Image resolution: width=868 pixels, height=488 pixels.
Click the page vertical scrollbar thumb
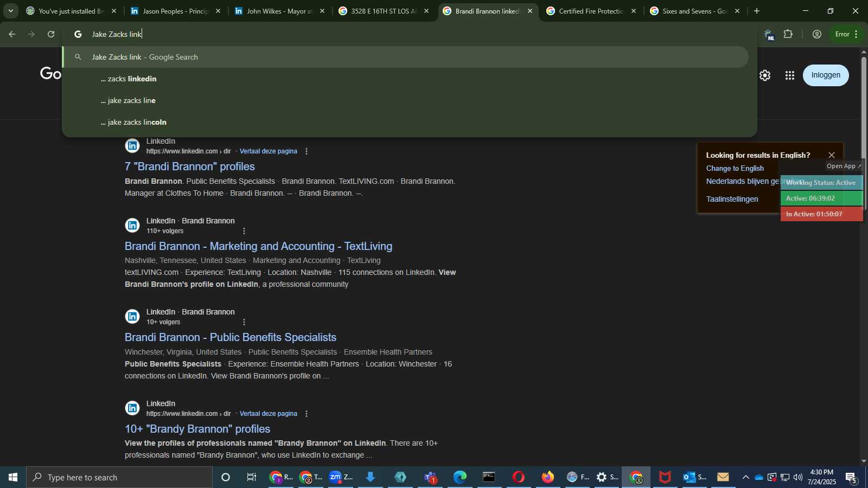click(864, 133)
